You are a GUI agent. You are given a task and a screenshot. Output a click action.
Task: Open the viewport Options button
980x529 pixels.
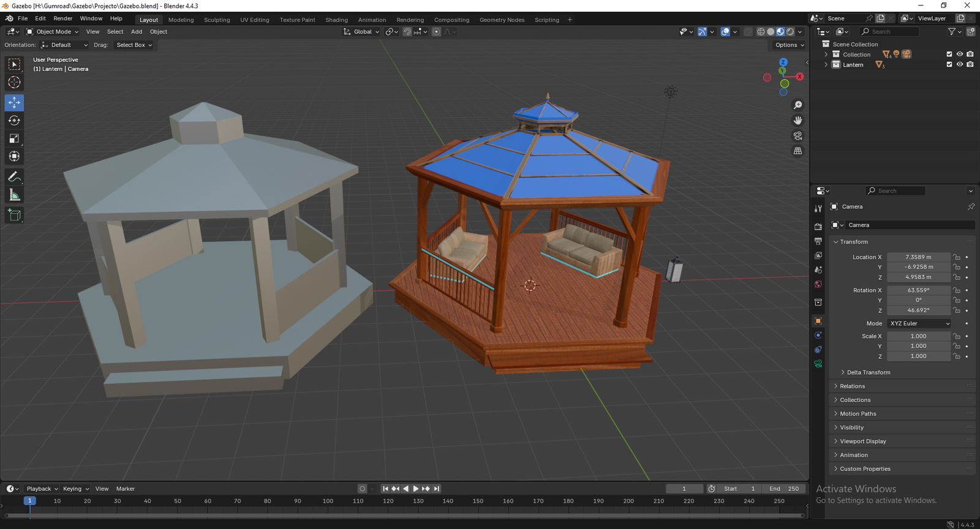pyautogui.click(x=789, y=45)
